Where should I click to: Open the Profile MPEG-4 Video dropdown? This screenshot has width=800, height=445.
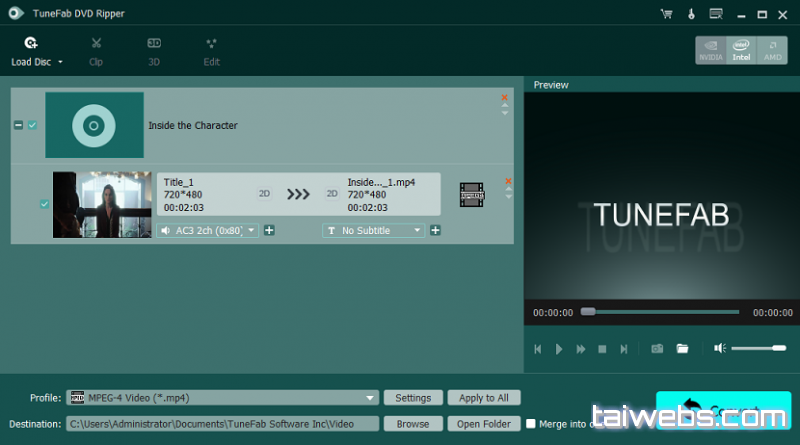pos(370,398)
